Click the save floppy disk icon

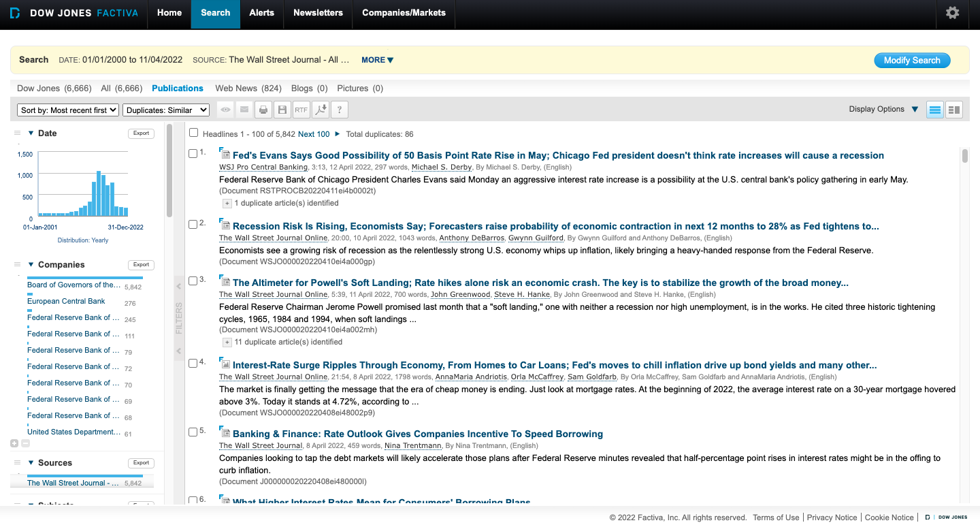pyautogui.click(x=282, y=110)
